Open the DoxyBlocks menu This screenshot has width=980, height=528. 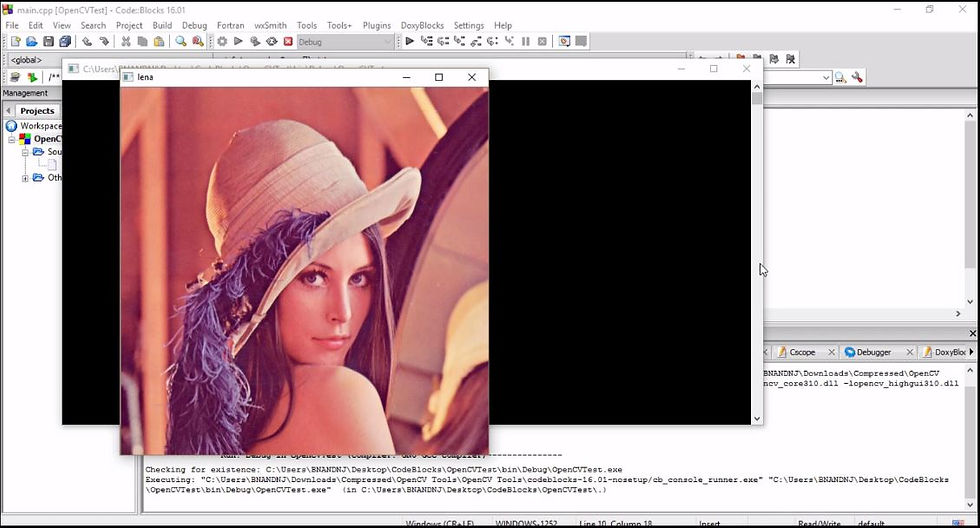(422, 26)
